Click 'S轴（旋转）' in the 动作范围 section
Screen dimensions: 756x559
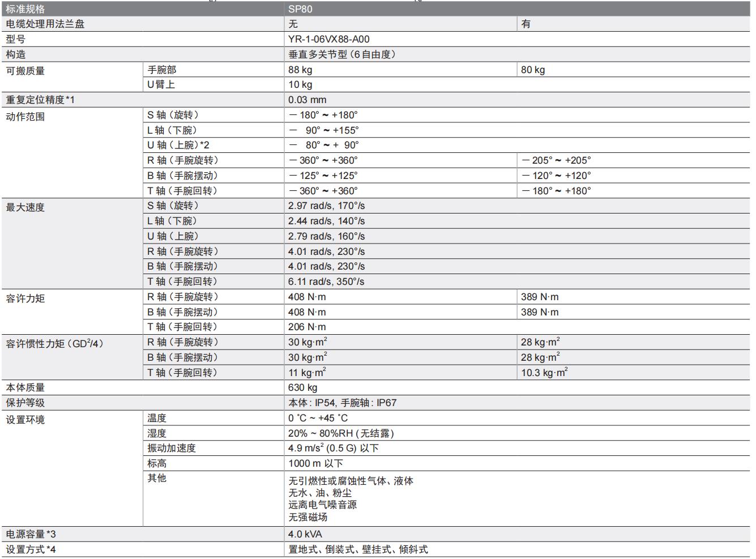(173, 115)
